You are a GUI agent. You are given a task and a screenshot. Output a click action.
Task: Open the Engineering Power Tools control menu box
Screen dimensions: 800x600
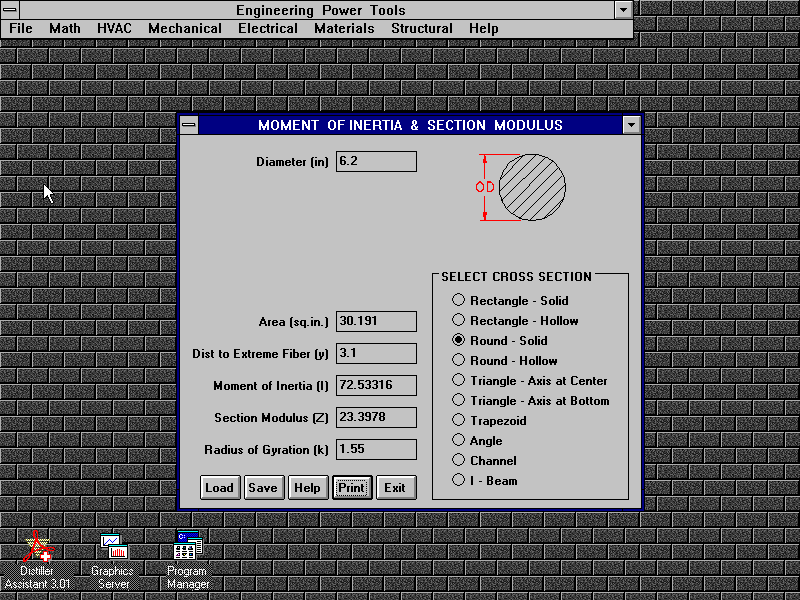[9, 10]
